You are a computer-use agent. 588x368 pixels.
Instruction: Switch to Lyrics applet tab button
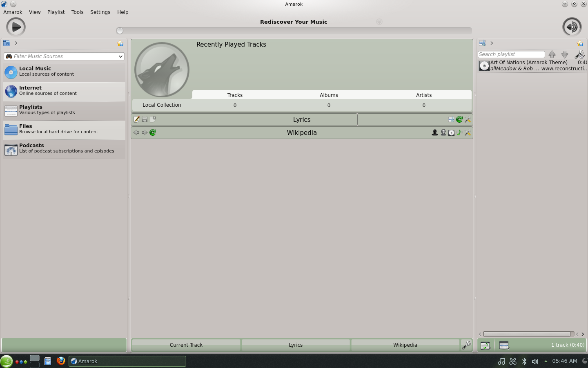[296, 345]
